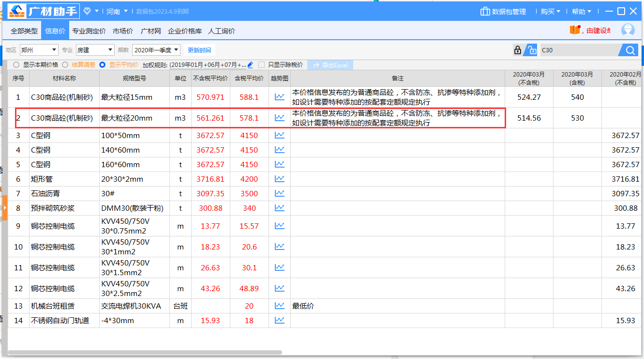Open trend icon for 30*1.5mm2 cable row
Image resolution: width=644 pixels, height=359 pixels.
click(280, 267)
